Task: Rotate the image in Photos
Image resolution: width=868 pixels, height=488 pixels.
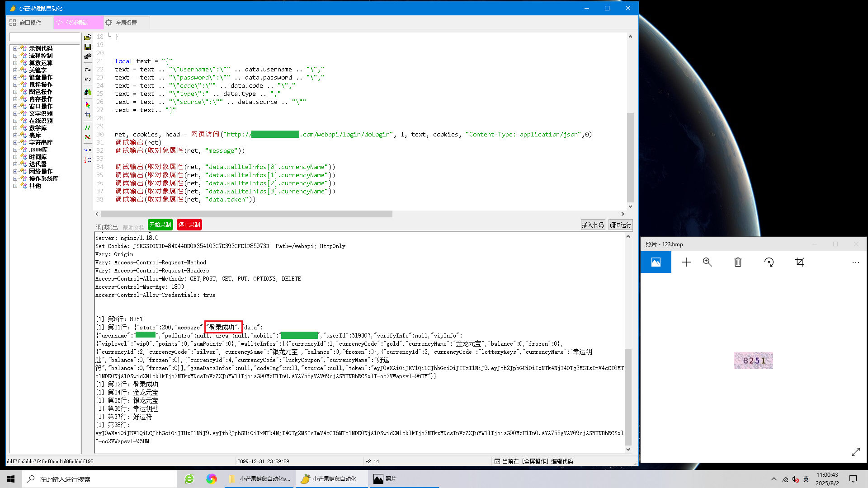Action: pyautogui.click(x=769, y=262)
